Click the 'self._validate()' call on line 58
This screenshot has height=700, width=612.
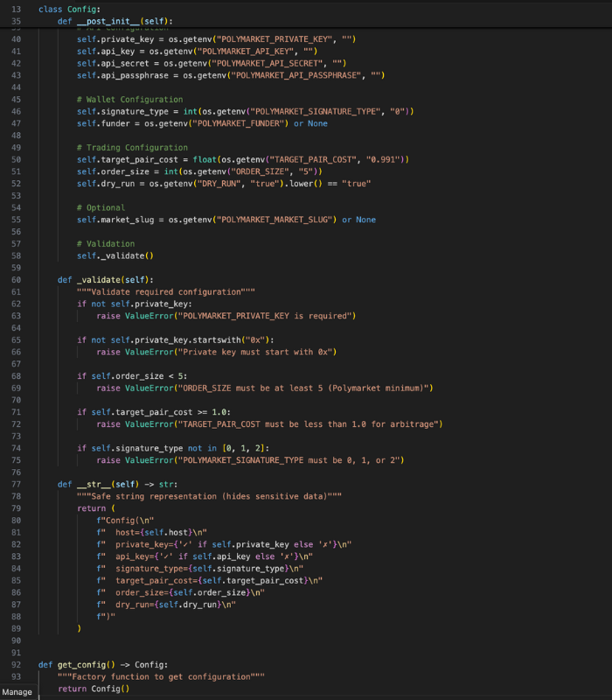point(115,256)
